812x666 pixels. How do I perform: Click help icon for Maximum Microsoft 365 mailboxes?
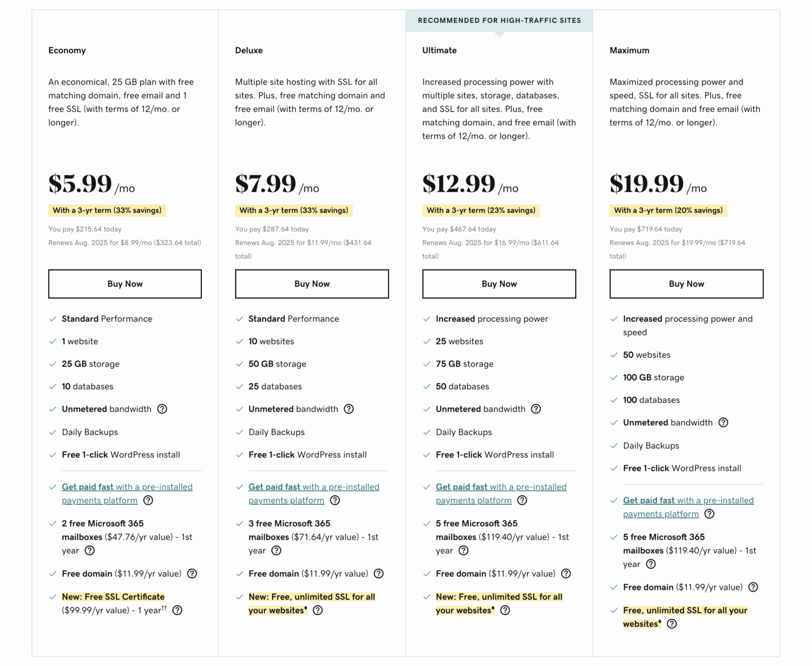[651, 565]
